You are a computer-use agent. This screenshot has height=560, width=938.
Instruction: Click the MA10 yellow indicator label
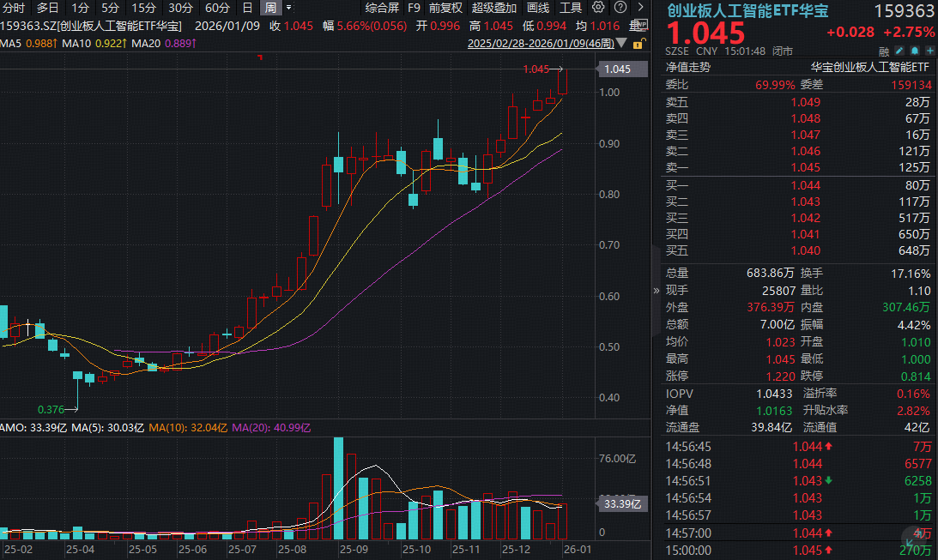77,43
